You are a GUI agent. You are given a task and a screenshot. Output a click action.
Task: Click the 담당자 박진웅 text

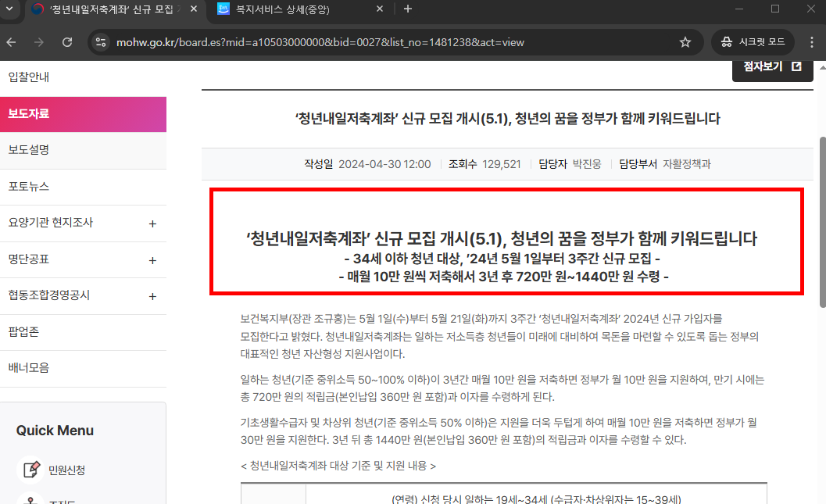click(570, 164)
